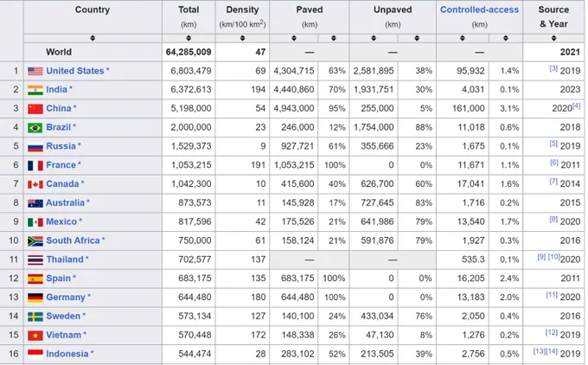Open the Germany country link
588x365 pixels.
(66, 297)
